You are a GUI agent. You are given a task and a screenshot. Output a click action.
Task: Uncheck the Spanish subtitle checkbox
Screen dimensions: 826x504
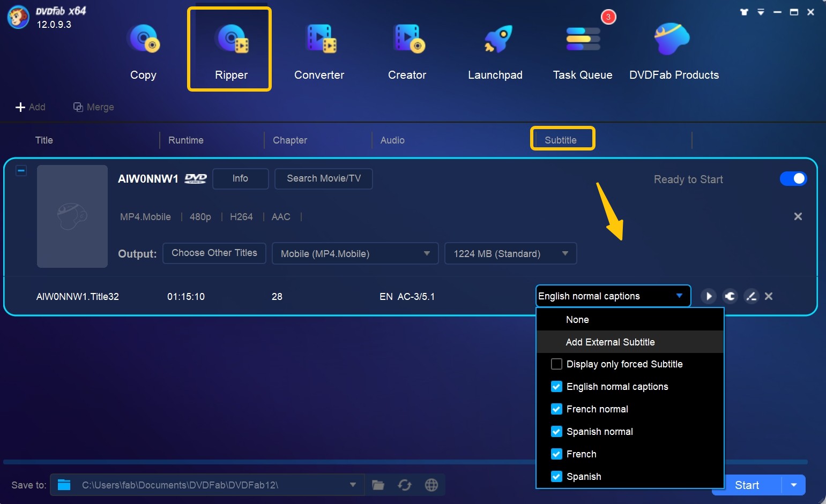[x=557, y=477]
